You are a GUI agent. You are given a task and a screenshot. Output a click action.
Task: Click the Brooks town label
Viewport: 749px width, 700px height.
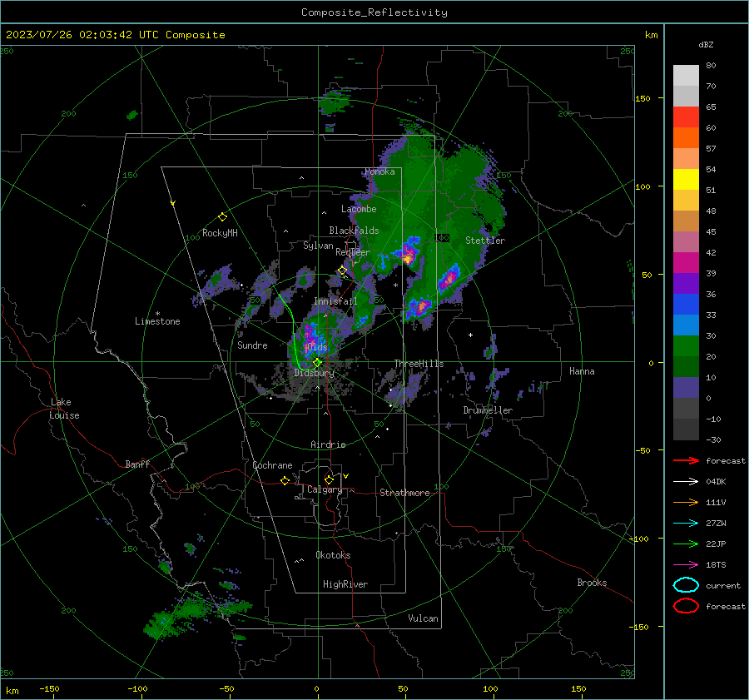point(592,583)
